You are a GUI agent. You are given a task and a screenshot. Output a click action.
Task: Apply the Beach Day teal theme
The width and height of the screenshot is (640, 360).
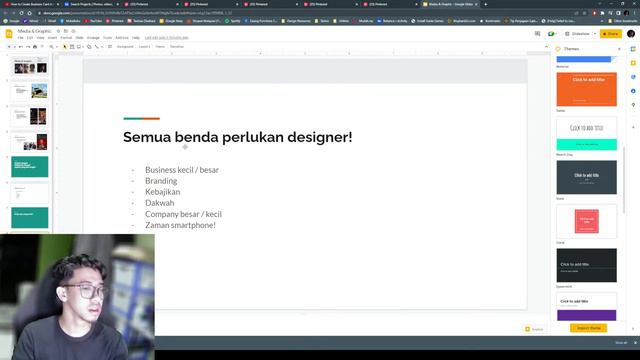587,133
